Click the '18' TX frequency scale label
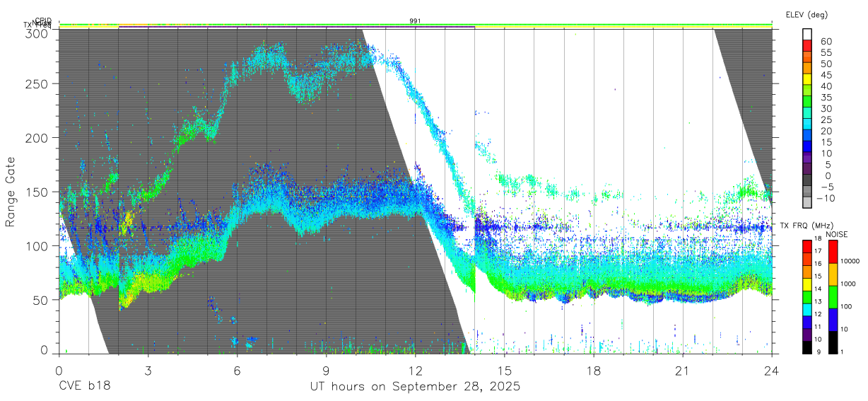This screenshot has width=868, height=401. (817, 239)
